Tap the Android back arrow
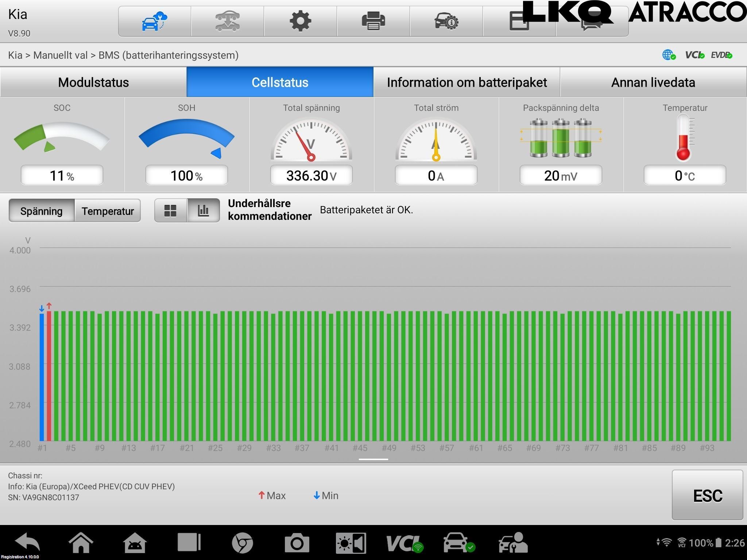The width and height of the screenshot is (747, 560). [28, 542]
